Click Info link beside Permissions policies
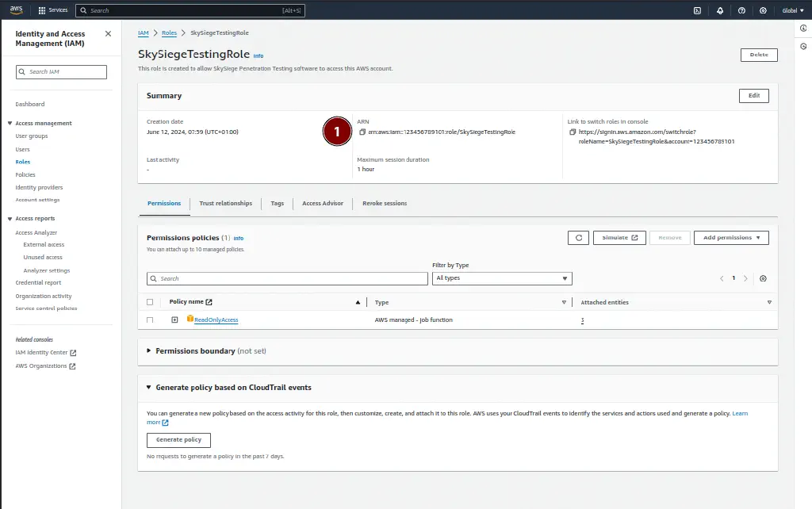812x509 pixels. (238, 238)
